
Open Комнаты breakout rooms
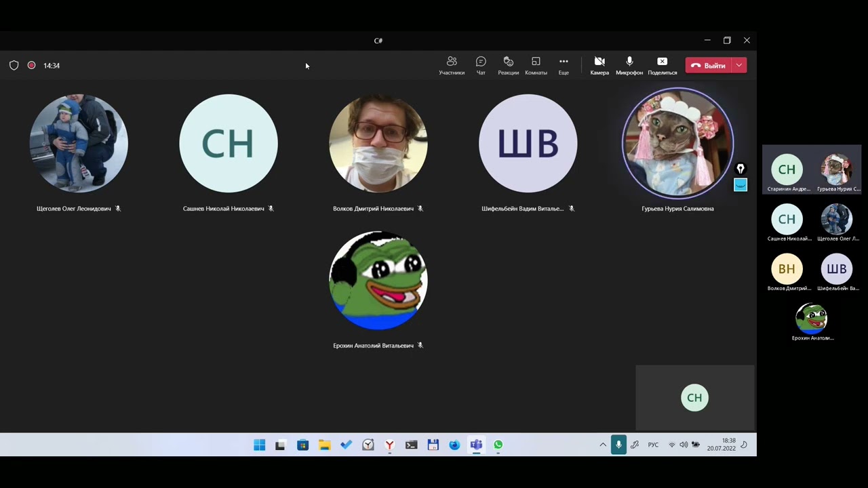536,65
